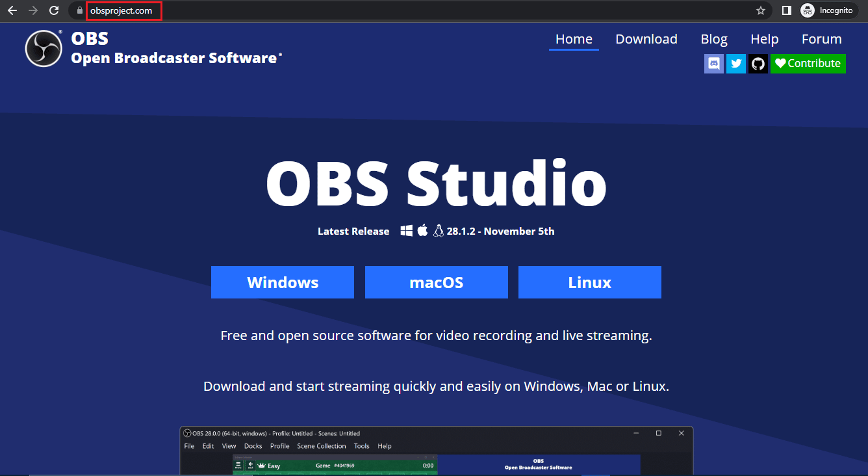Go back using the browser back arrow
The width and height of the screenshot is (868, 476).
pyautogui.click(x=12, y=10)
